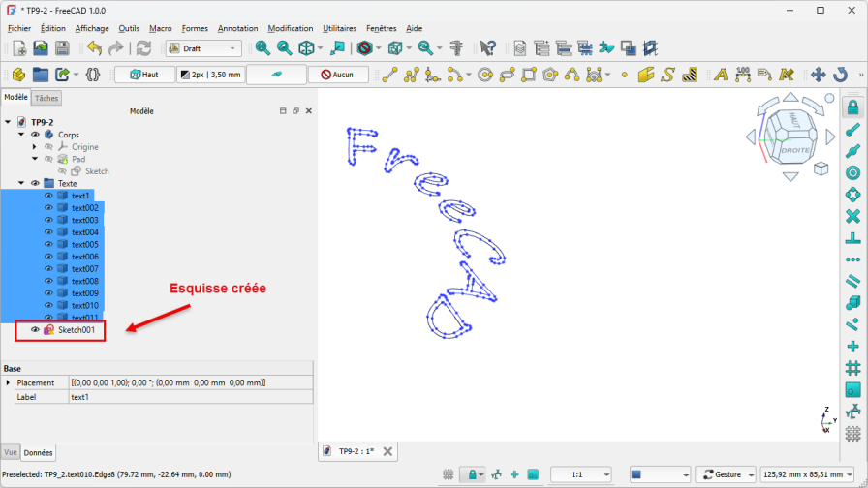Switch to the Tâches tab

[46, 98]
